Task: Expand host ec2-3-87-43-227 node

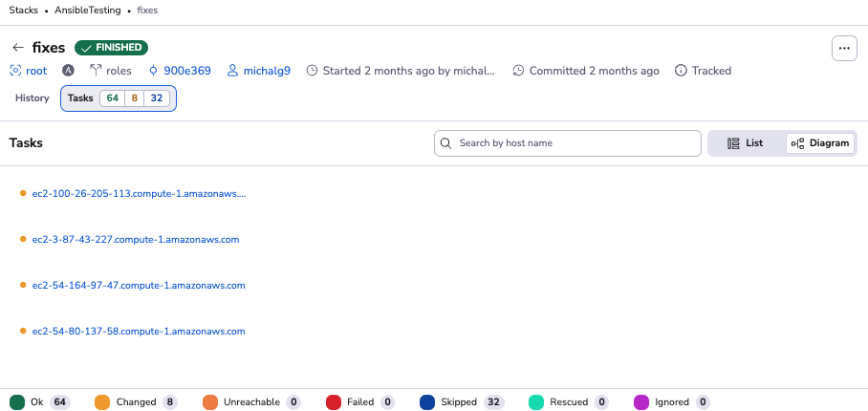Action: coord(135,240)
